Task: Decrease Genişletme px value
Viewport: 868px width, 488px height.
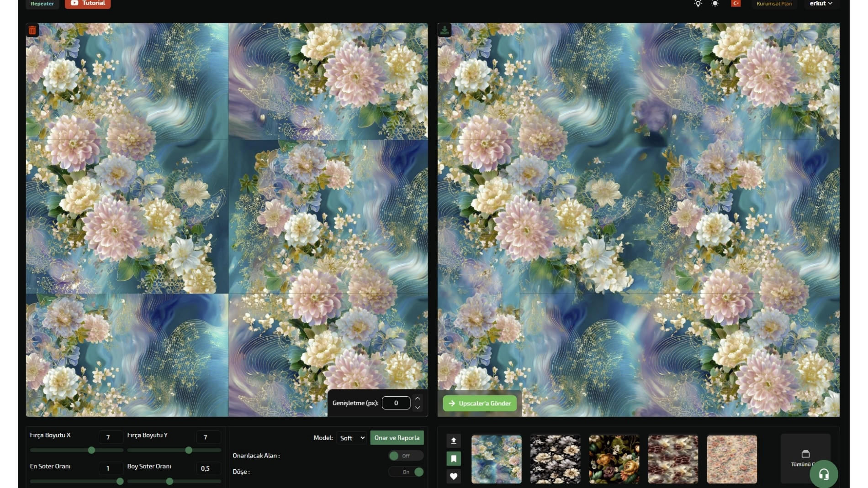Action: pyautogui.click(x=417, y=407)
